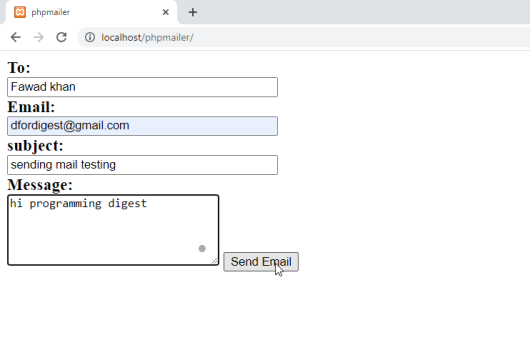Screen dimensions: 530x360
Task: Click the XAMPP favicon on the tab
Action: [20, 12]
